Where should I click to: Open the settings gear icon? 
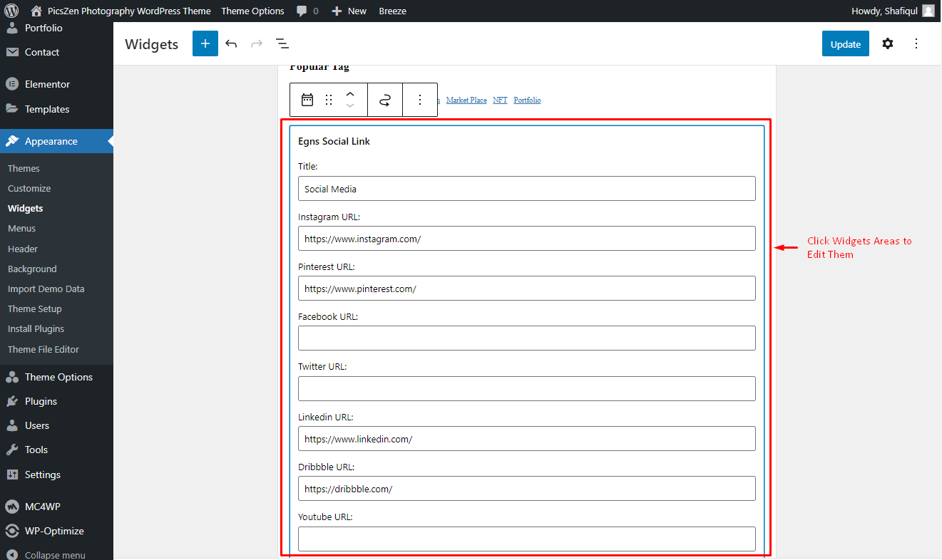pos(887,43)
